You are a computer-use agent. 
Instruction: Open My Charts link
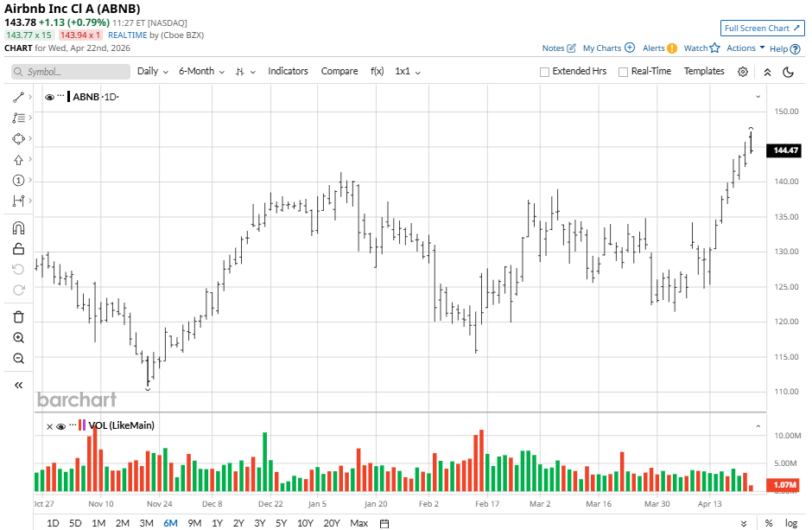pos(608,48)
